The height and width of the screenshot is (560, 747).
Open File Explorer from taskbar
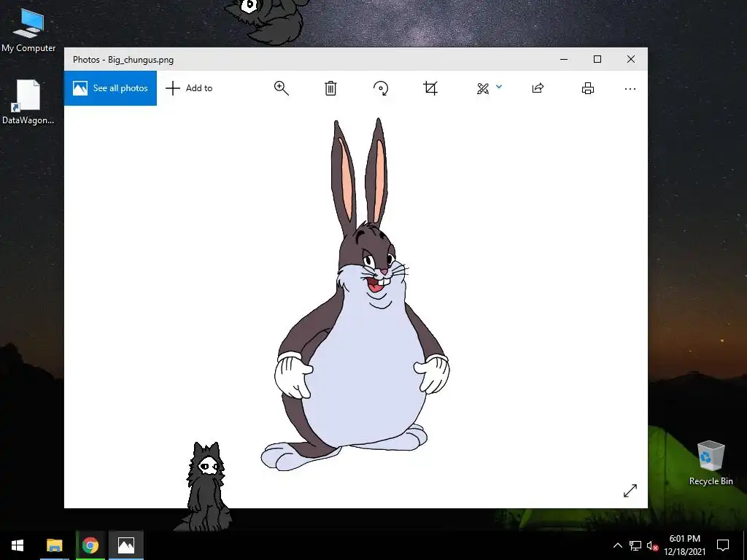54,545
